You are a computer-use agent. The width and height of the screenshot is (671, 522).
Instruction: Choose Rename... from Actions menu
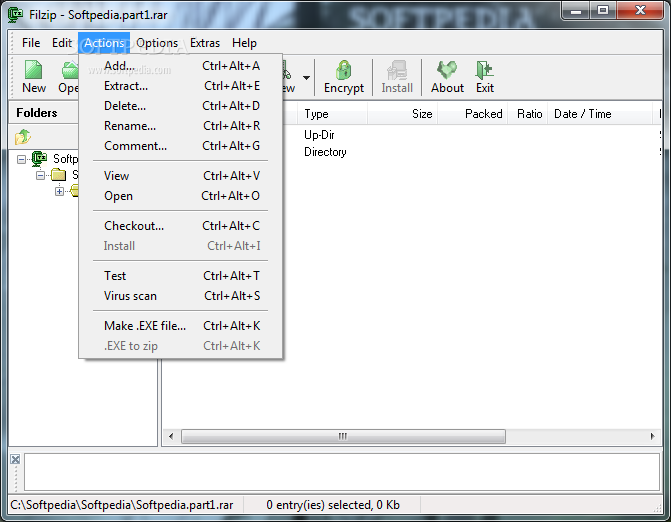click(x=181, y=126)
